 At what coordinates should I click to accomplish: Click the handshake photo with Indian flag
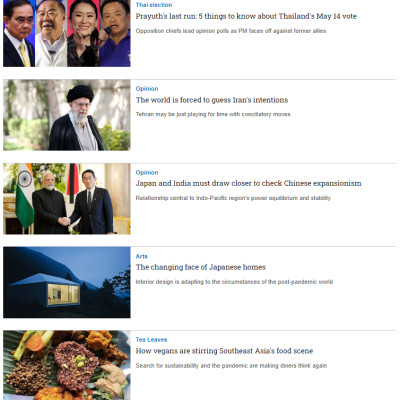point(67,199)
